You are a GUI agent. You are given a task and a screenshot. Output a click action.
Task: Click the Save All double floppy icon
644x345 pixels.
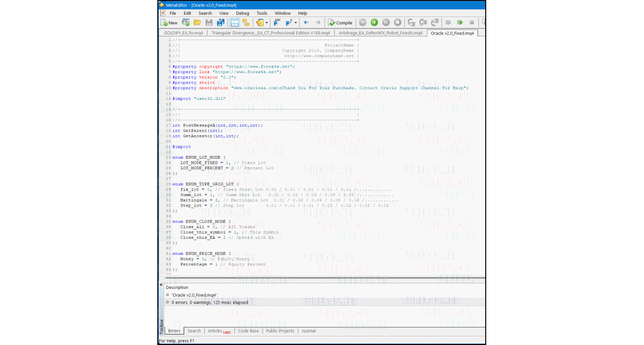click(220, 23)
